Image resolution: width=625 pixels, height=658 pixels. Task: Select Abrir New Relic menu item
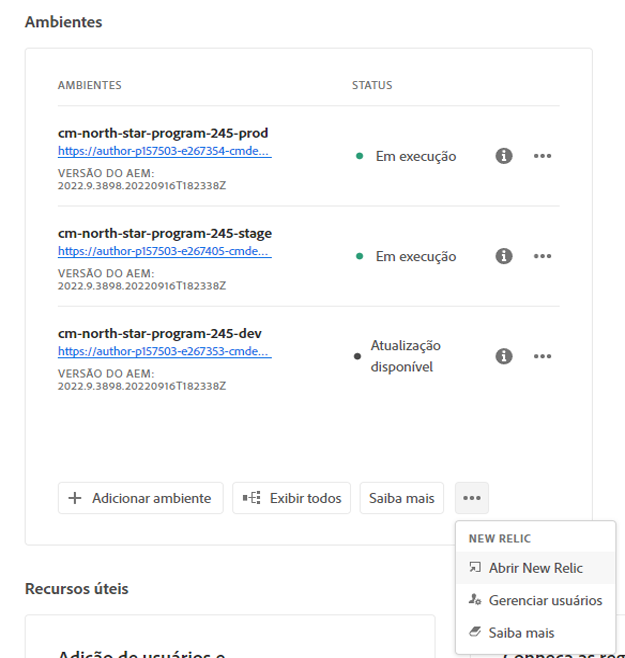coord(535,568)
